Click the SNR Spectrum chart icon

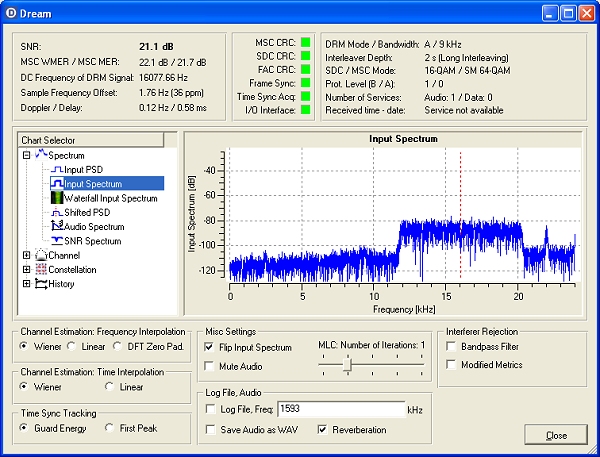click(56, 240)
